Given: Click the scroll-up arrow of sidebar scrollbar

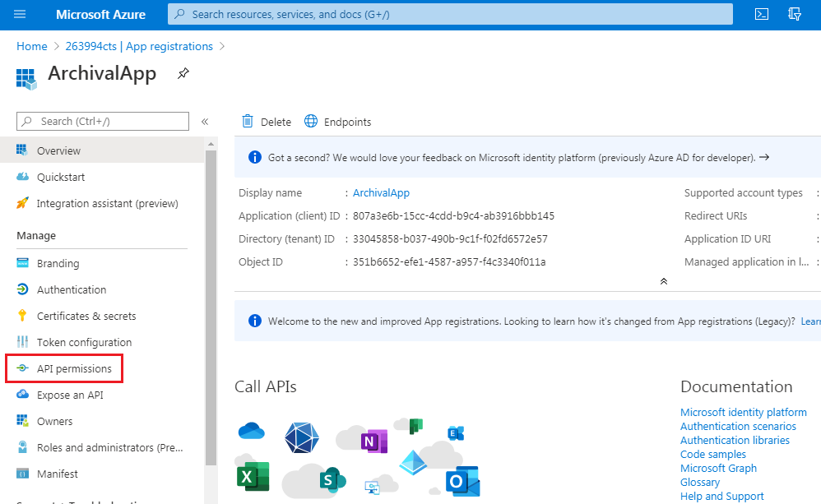Looking at the screenshot, I should pos(211,144).
